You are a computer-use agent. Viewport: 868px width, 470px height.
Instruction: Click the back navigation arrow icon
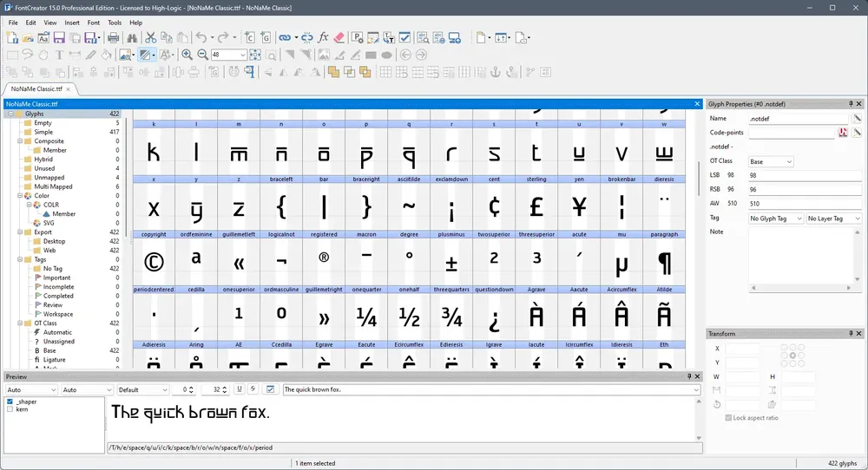405,55
